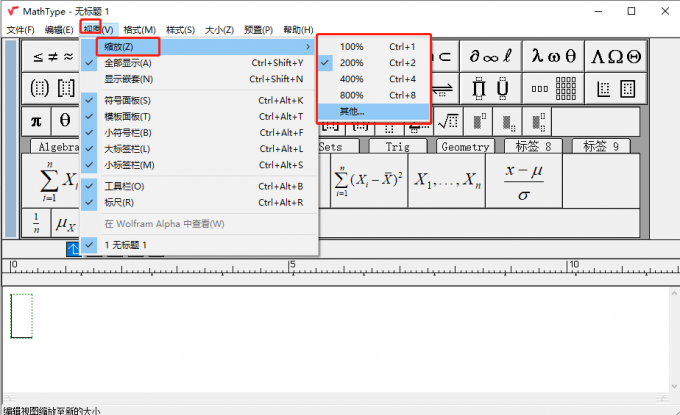Open the 视图(V) menu

pos(98,29)
